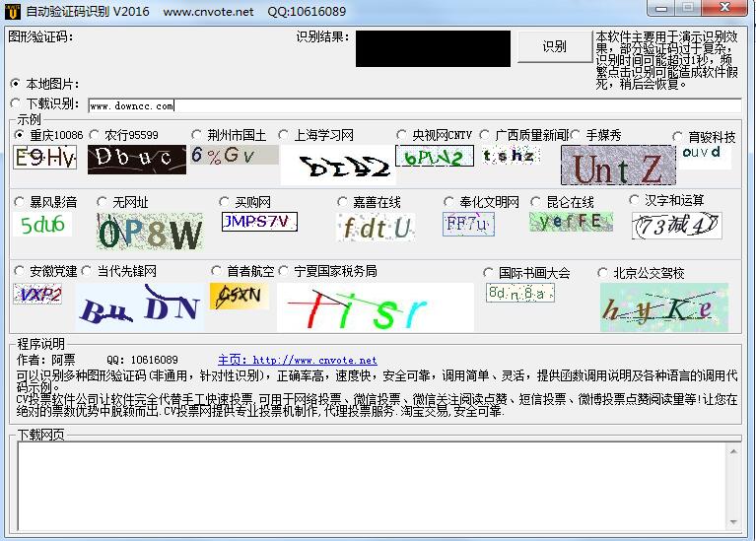756x541 pixels.
Task: Click the hyKe captcha sample image
Action: click(664, 307)
